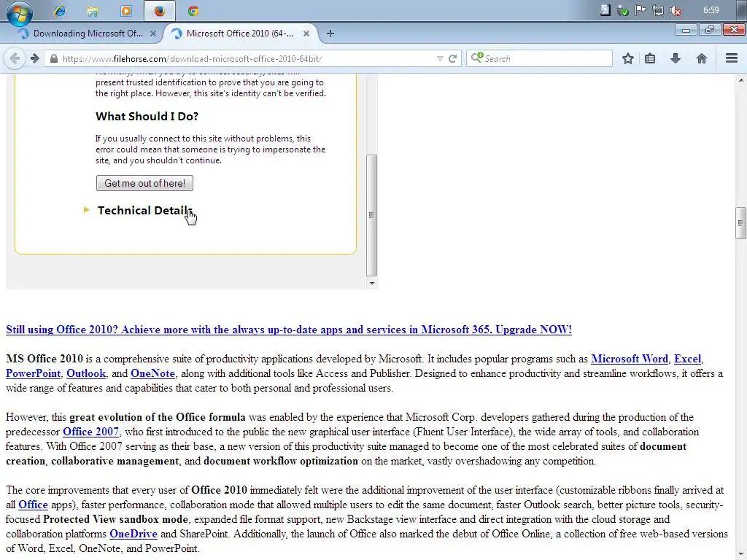Image resolution: width=747 pixels, height=560 pixels.
Task: Click the search engine magnifier icon
Action: (477, 58)
